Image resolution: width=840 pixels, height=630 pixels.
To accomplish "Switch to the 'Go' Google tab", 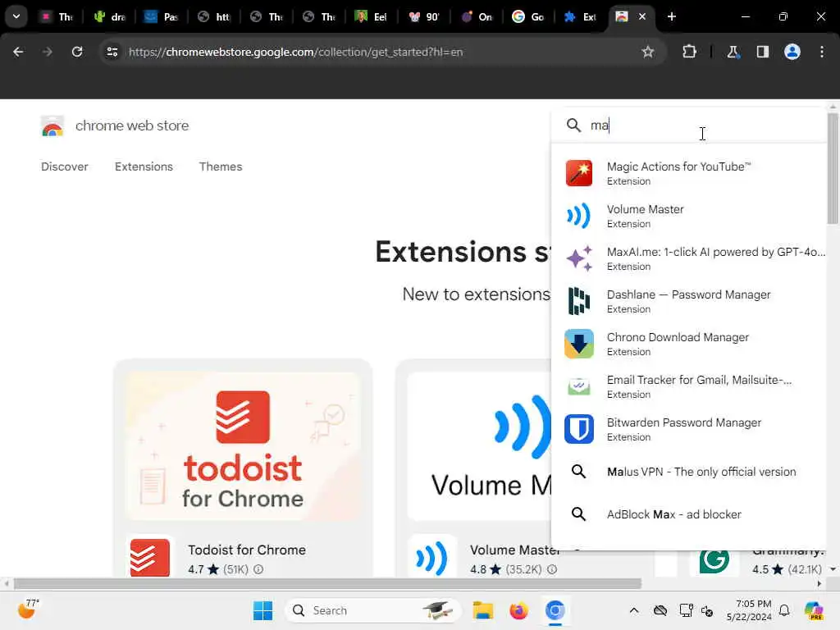I will tap(527, 16).
